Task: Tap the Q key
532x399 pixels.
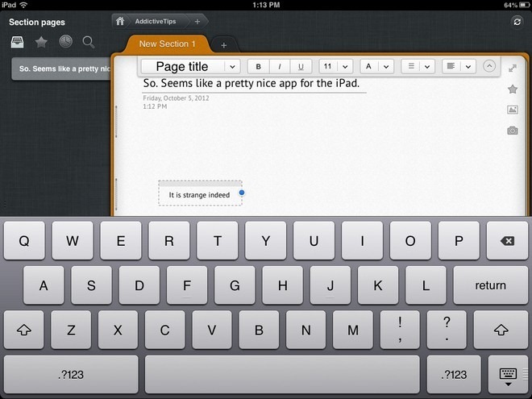Action: [x=24, y=241]
